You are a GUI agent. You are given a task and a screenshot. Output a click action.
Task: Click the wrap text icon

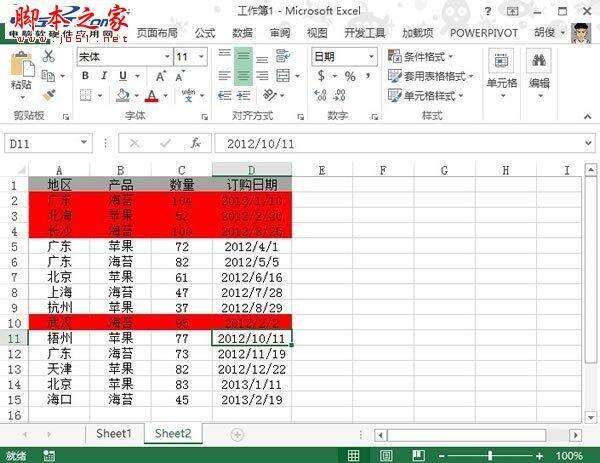(x=283, y=56)
